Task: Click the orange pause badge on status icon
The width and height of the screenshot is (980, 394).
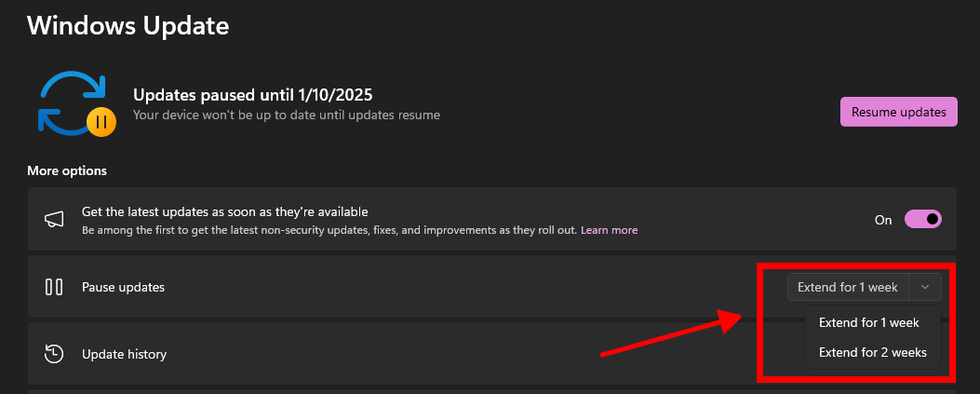Action: tap(101, 122)
